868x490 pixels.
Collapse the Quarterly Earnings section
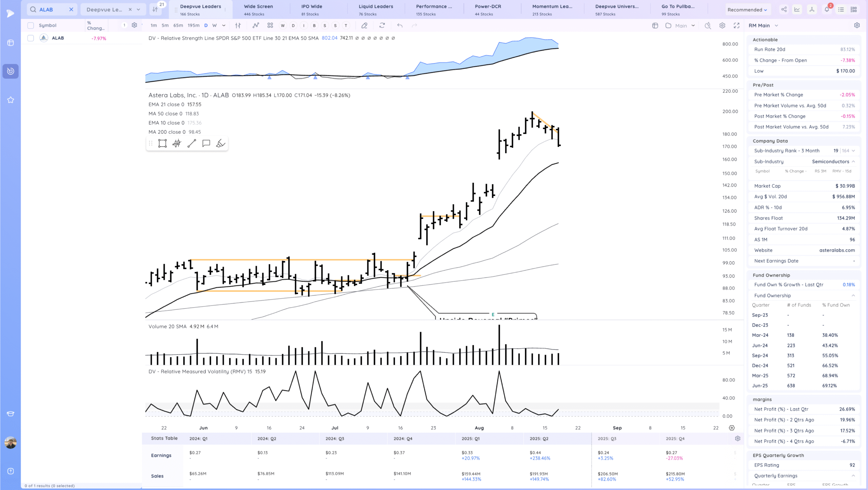click(x=853, y=475)
